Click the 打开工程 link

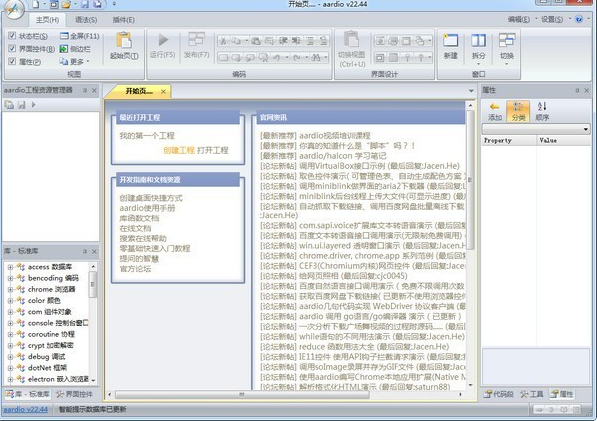(212, 150)
